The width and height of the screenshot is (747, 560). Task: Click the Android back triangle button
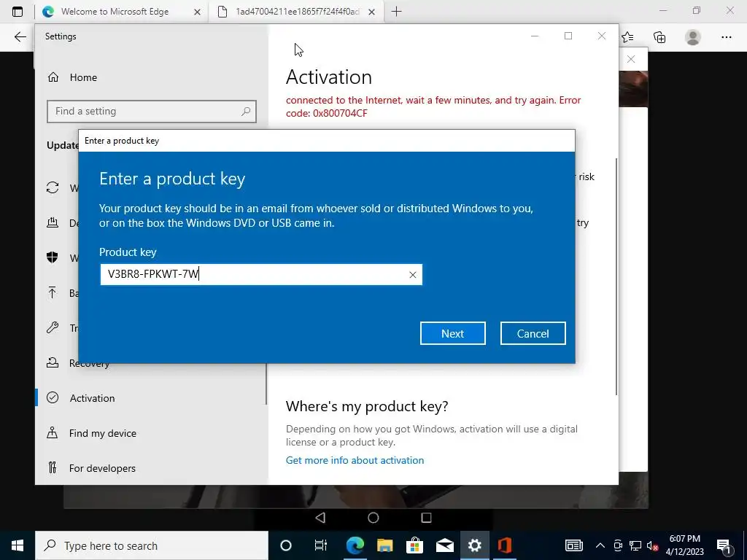tap(321, 518)
